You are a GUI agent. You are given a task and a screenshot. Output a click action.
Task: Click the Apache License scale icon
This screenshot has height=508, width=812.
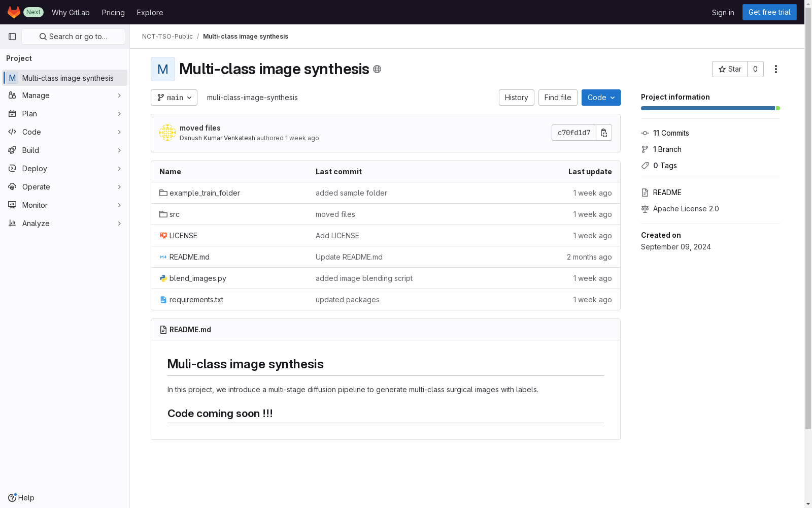click(645, 209)
